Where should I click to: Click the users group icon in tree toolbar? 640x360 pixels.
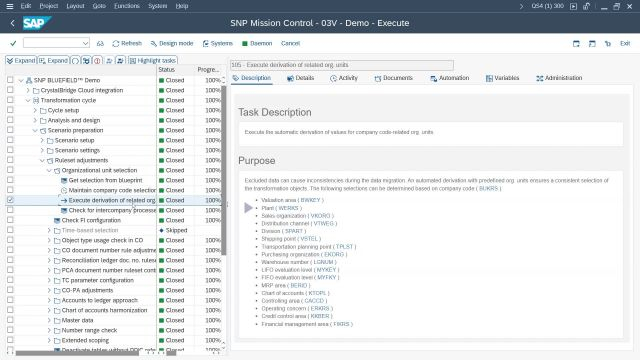pyautogui.click(x=120, y=60)
